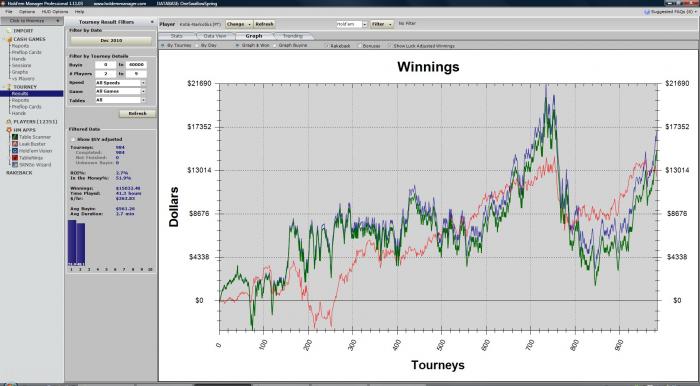Pin the Tourney Result Filters panel
This screenshot has height=386, width=700.
(x=152, y=22)
